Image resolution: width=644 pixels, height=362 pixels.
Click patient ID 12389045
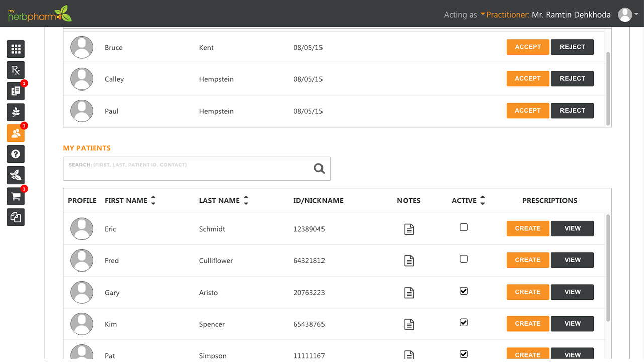coord(309,229)
